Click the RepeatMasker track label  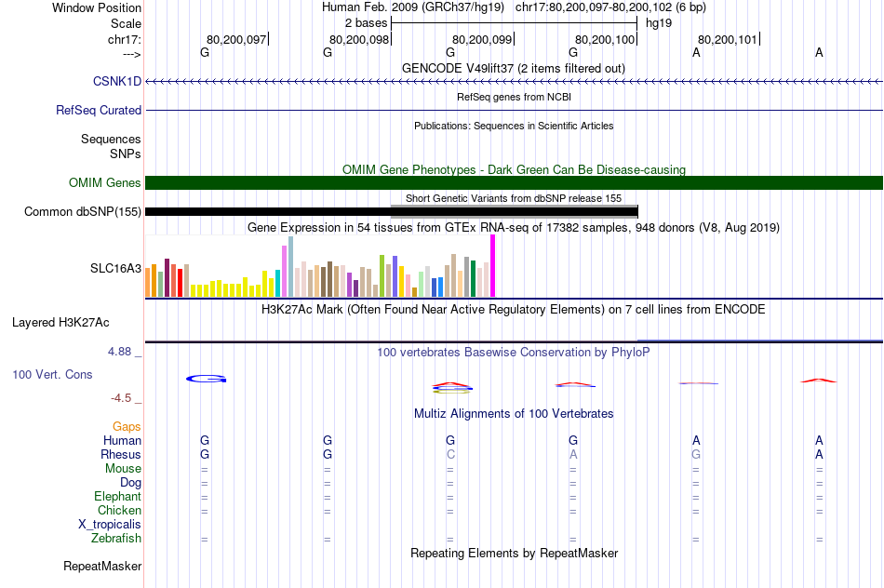point(102,566)
